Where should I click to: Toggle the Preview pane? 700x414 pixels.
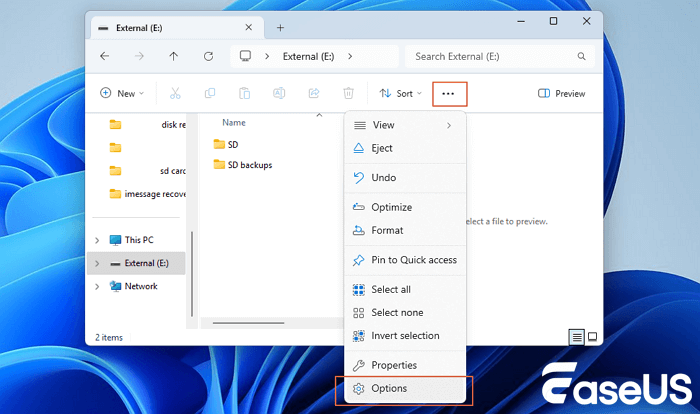click(x=562, y=93)
